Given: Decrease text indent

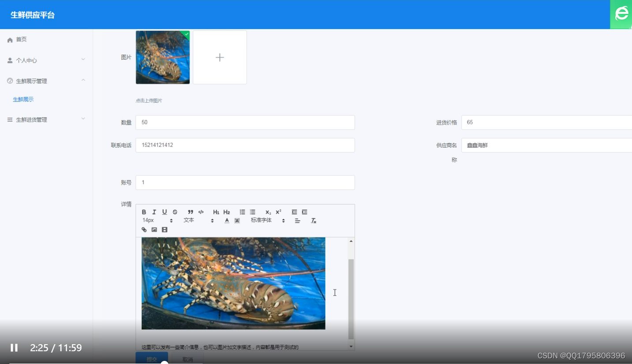Looking at the screenshot, I should [x=294, y=212].
